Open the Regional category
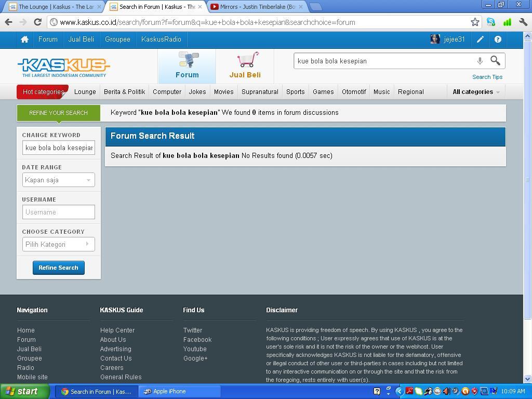This screenshot has width=532, height=399. (x=410, y=92)
